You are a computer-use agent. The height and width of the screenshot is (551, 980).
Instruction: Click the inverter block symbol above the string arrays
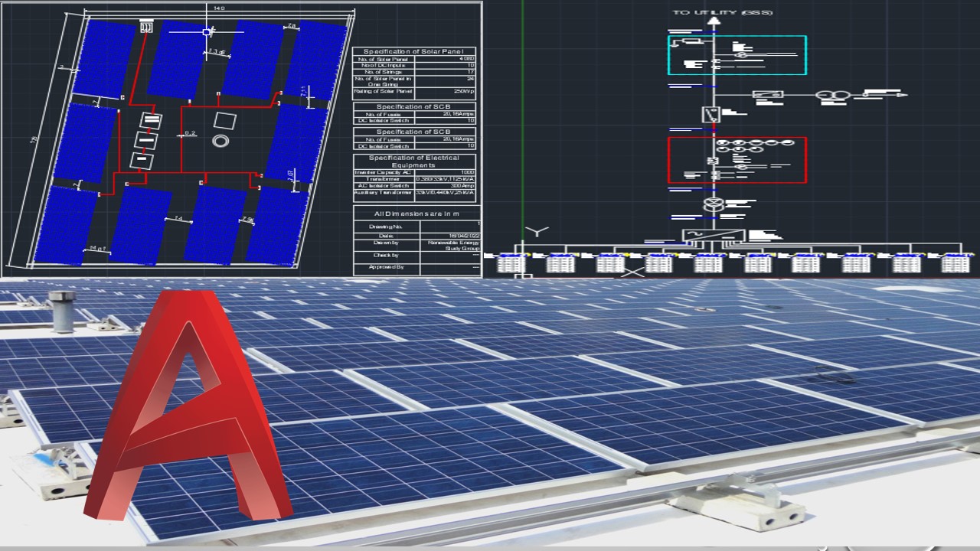[x=712, y=233]
